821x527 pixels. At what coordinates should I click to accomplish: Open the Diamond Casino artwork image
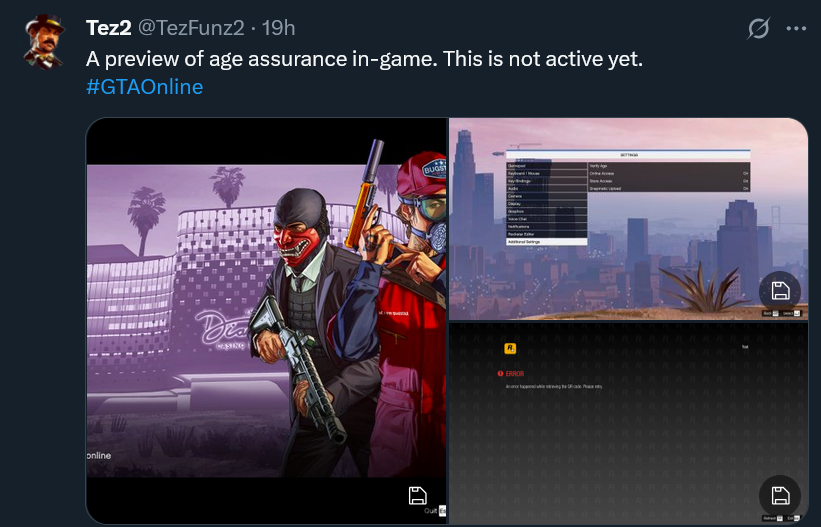pyautogui.click(x=267, y=321)
